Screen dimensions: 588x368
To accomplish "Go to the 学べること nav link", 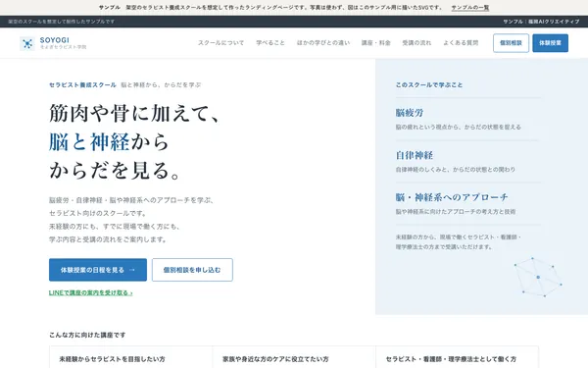I will coord(270,43).
